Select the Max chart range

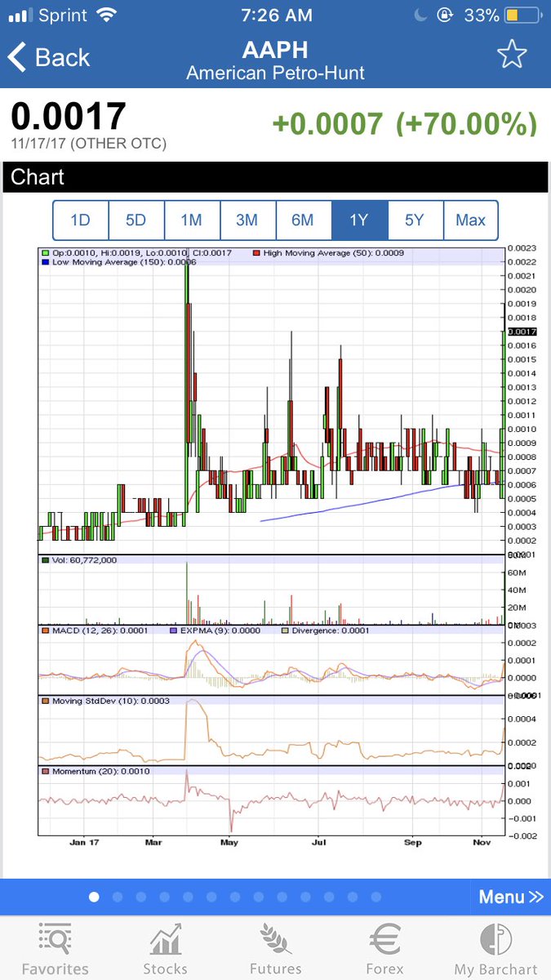(470, 220)
